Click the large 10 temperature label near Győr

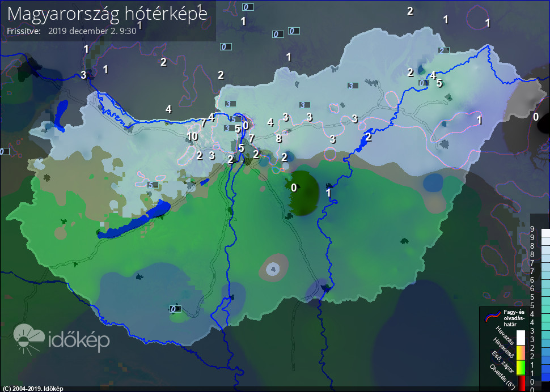193,137
